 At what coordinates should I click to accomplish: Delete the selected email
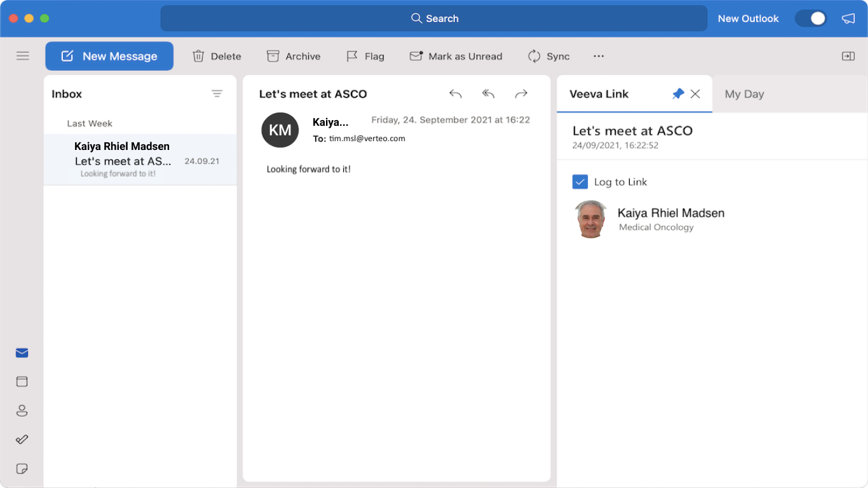click(x=217, y=56)
